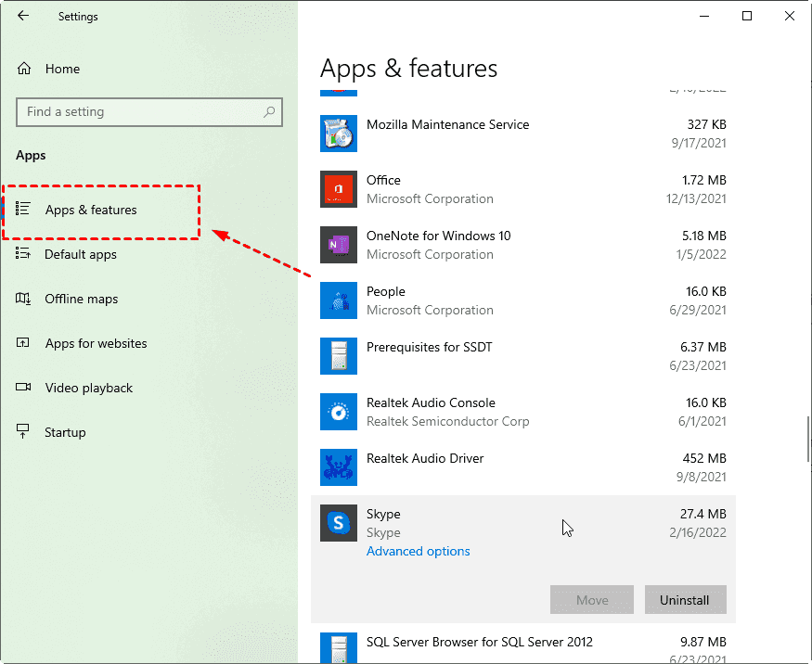
Task: Click the SQL Server Browser app icon
Action: pyautogui.click(x=339, y=647)
